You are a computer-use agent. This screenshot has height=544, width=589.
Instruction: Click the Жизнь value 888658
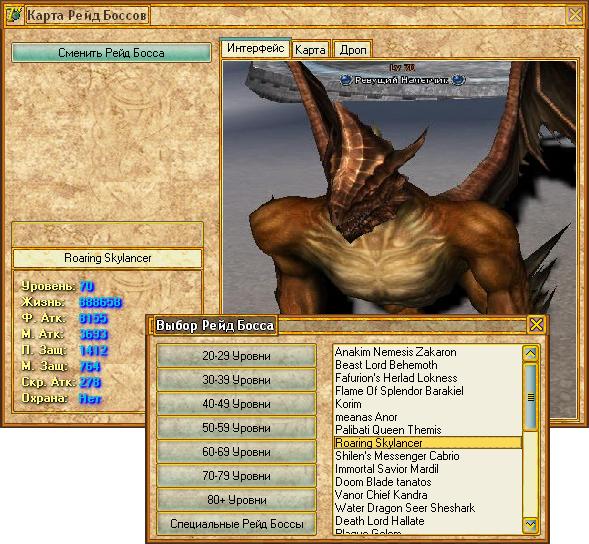(x=100, y=302)
